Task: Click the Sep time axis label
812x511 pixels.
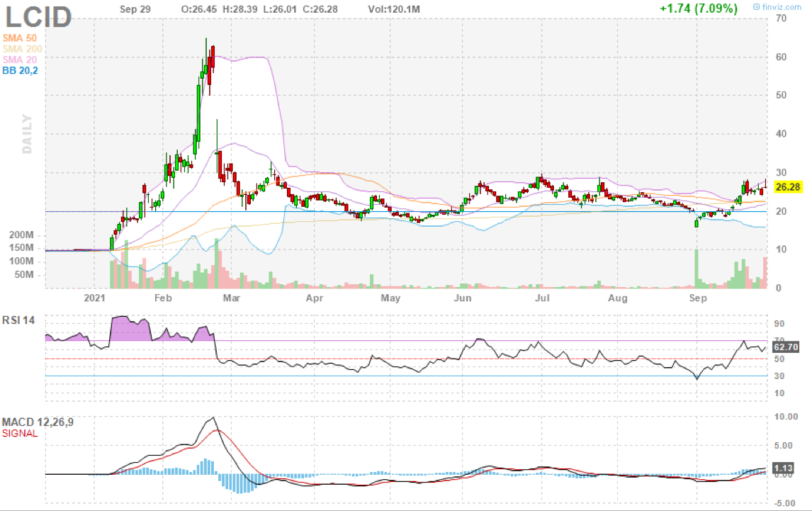Action: [697, 298]
